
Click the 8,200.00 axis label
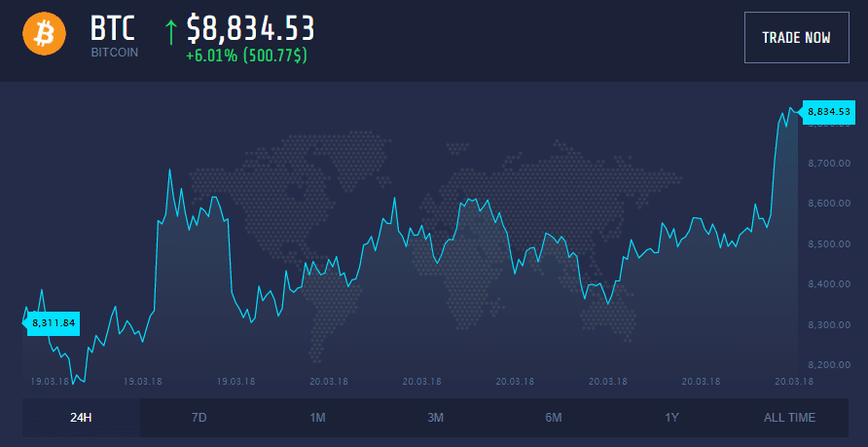click(829, 364)
